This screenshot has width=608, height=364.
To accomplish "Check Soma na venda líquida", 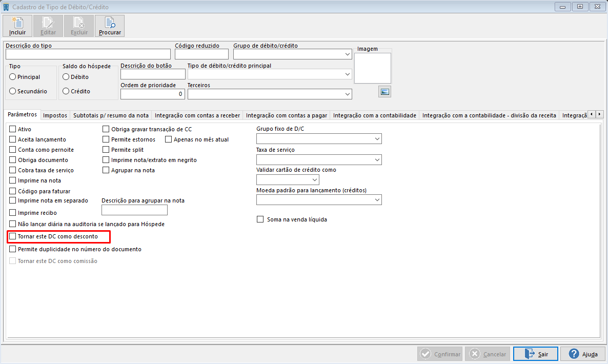I will click(260, 219).
